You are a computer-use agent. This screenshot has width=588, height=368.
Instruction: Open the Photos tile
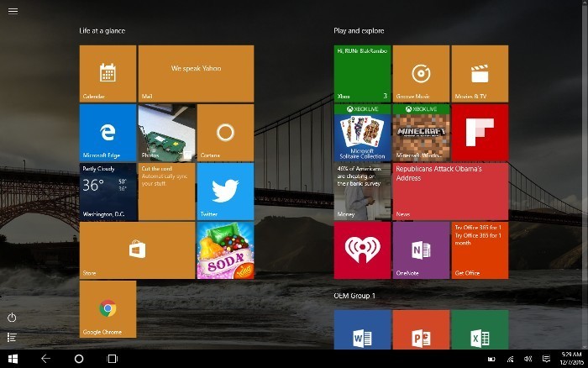[x=167, y=133]
